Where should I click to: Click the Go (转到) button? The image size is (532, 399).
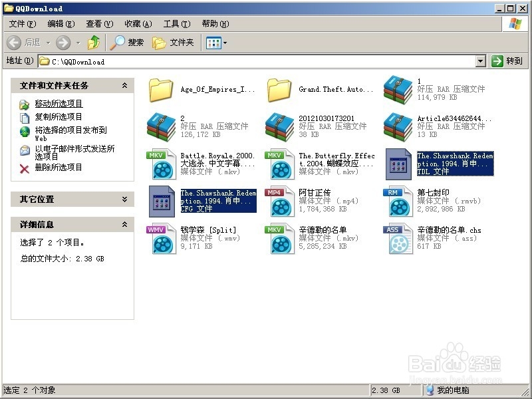[x=507, y=61]
